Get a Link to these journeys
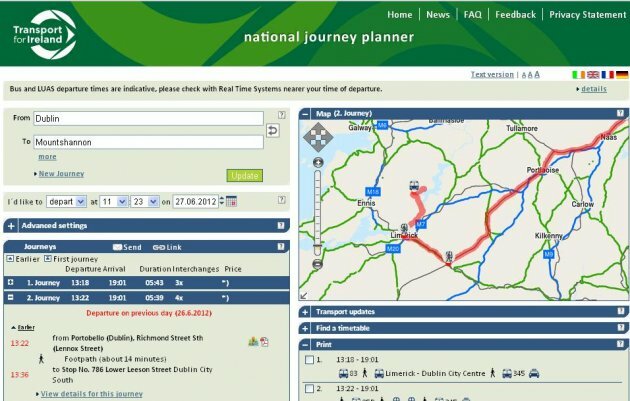 (x=167, y=247)
